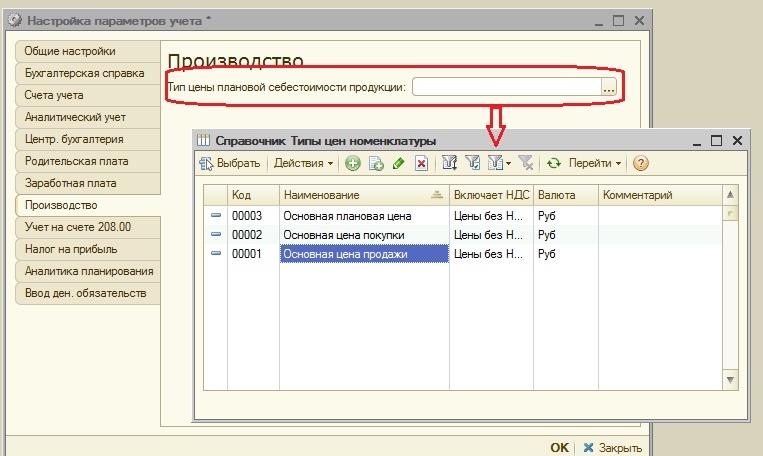Viewport: 763px width, 456px height.
Task: Click the green Refresh list icon
Action: (x=554, y=164)
